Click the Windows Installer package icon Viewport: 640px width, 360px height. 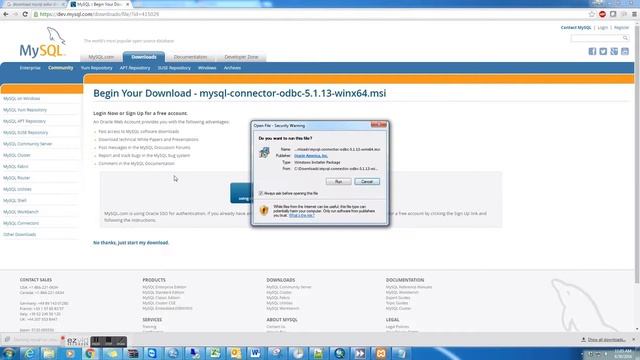(x=264, y=153)
